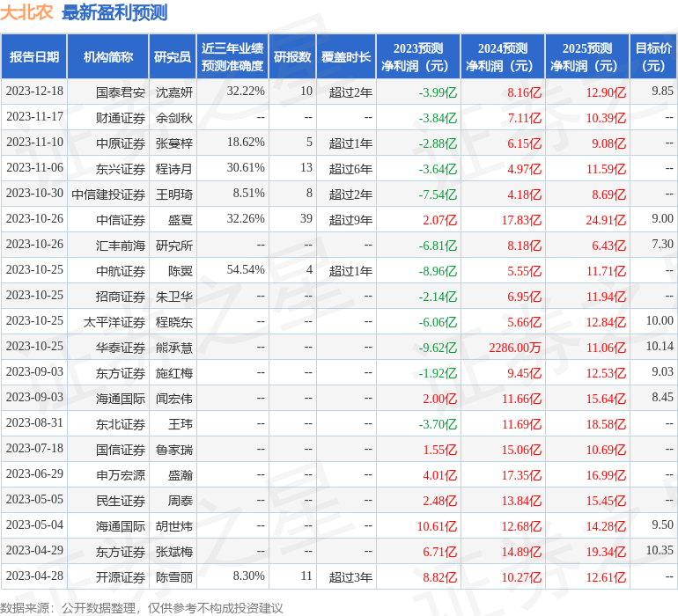Click the 研究员 column header

[172, 57]
